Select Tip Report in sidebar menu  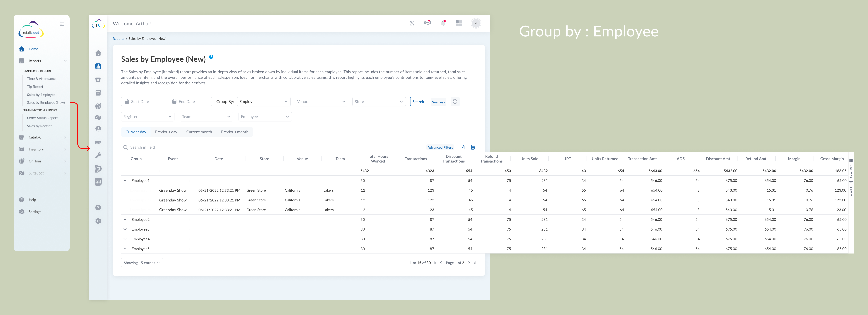(35, 87)
